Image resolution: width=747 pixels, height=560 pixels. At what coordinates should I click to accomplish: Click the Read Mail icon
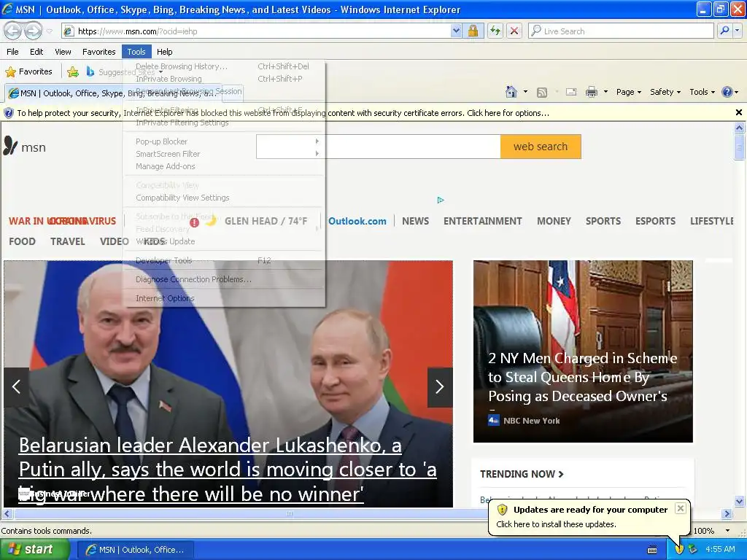[571, 92]
